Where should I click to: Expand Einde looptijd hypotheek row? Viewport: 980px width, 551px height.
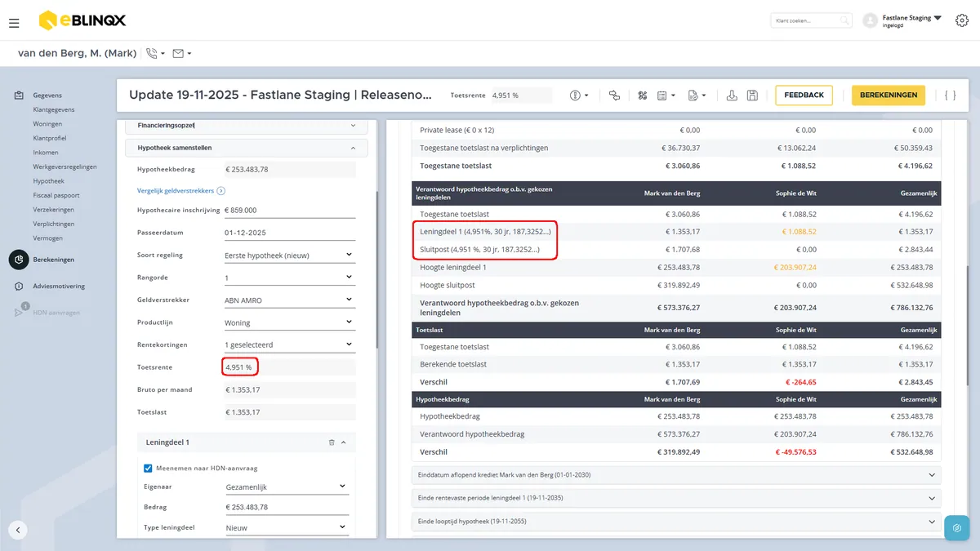[x=676, y=522]
